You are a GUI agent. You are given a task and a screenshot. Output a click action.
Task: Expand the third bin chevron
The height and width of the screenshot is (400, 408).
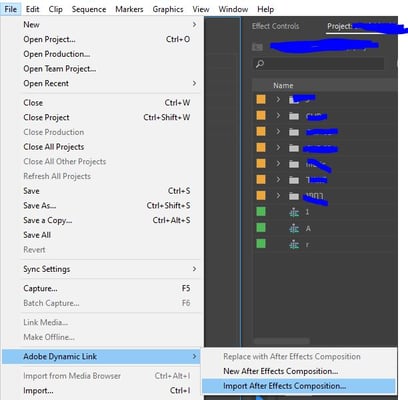pos(278,131)
